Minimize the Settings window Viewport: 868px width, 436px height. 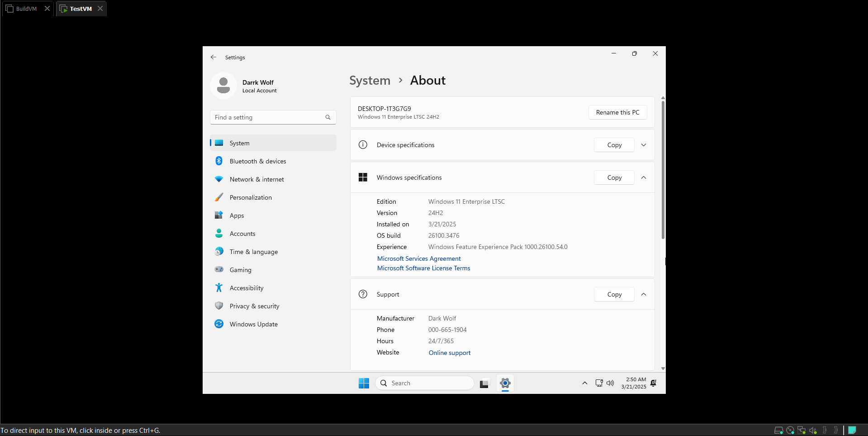pos(614,53)
